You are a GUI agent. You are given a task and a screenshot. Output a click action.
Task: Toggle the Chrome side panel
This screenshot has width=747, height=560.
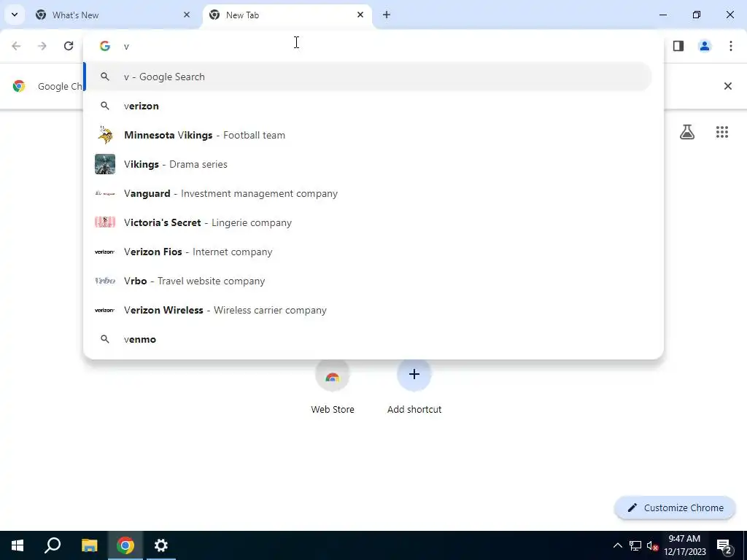click(x=678, y=46)
